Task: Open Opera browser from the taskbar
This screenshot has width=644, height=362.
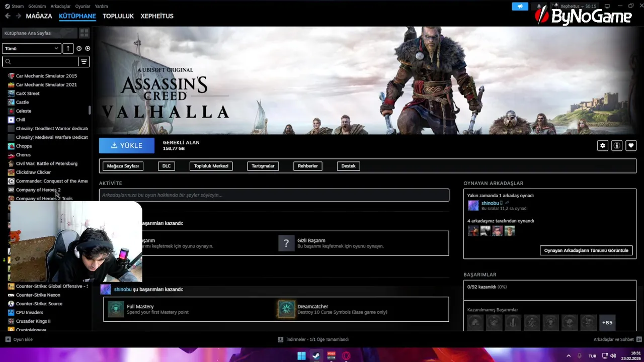Action: [x=346, y=356]
